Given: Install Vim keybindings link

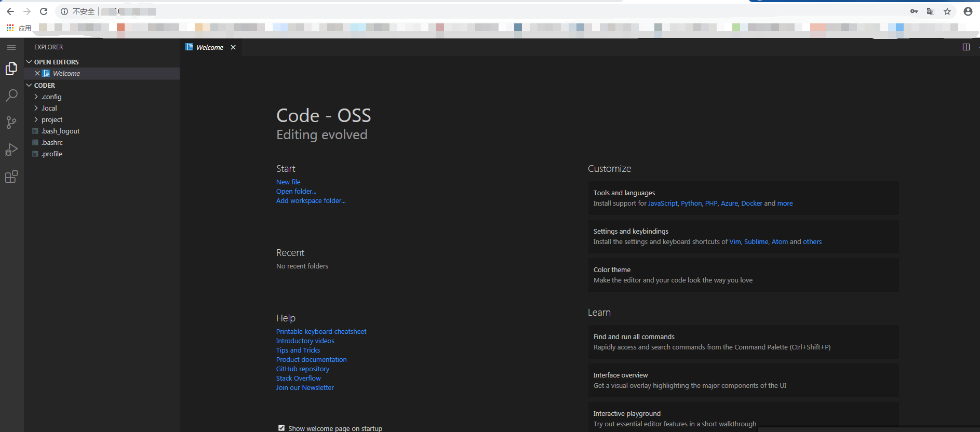Looking at the screenshot, I should click(735, 242).
